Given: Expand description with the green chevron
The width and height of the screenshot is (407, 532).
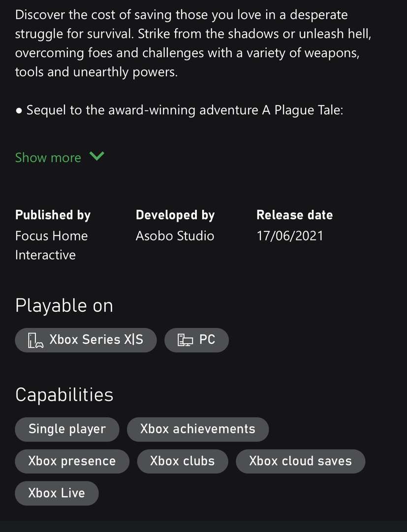Looking at the screenshot, I should coord(97,157).
